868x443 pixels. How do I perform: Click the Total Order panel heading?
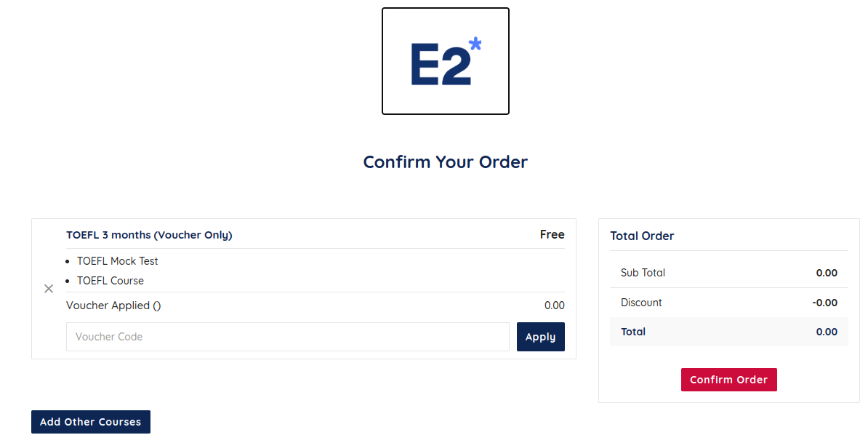coord(642,236)
